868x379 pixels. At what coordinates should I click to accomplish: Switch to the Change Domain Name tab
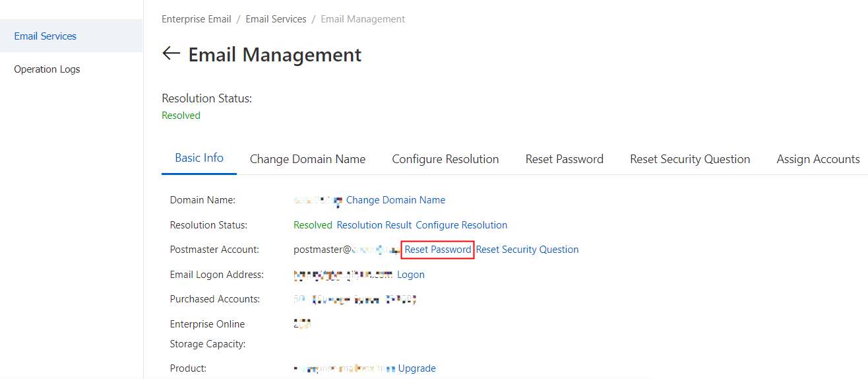(x=307, y=159)
